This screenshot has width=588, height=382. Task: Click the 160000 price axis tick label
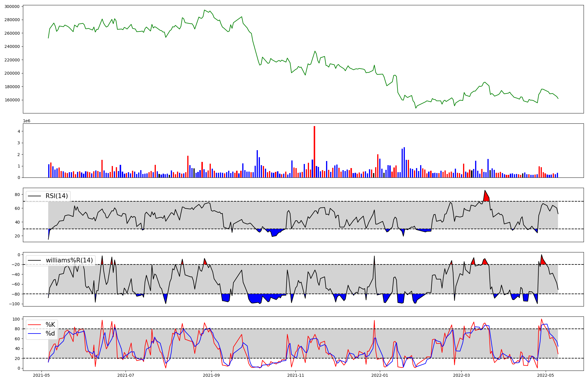(12, 100)
